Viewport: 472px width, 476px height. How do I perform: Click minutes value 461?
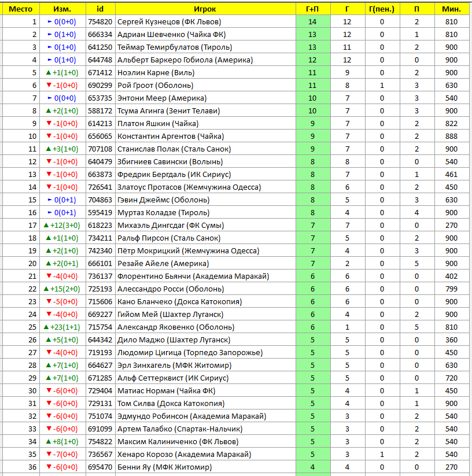(x=451, y=175)
